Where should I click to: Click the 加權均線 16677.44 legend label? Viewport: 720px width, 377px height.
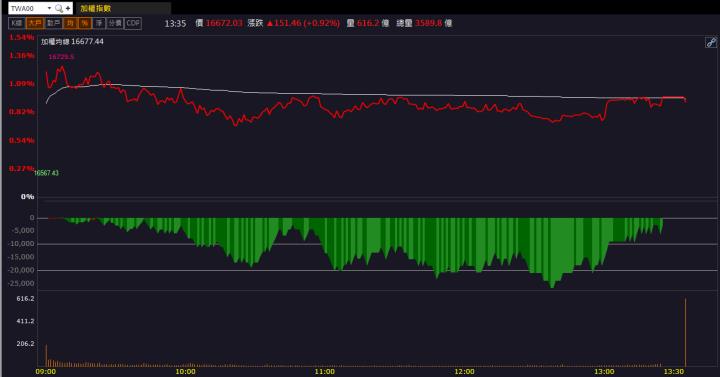pyautogui.click(x=72, y=41)
